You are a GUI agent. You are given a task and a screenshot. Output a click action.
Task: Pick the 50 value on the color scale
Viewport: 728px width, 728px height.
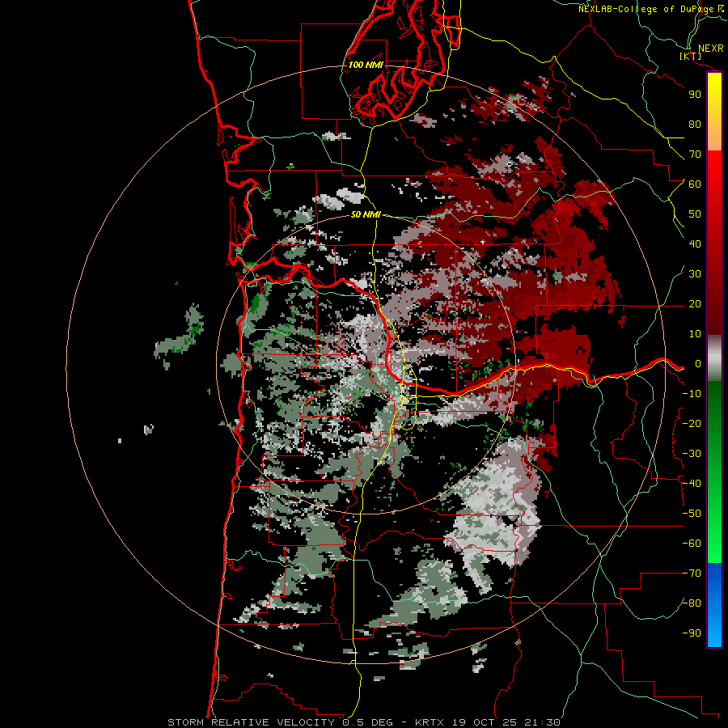(695, 214)
